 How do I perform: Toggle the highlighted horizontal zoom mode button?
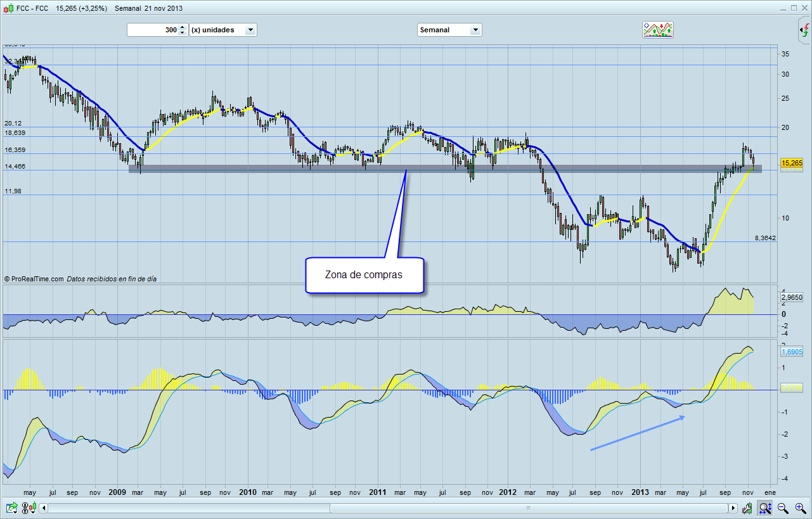pyautogui.click(x=765, y=508)
